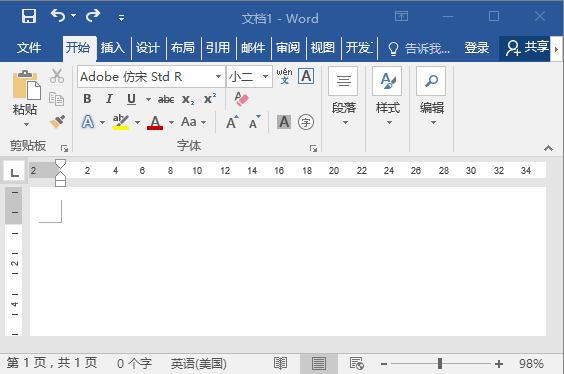Viewport: 564px width, 374px height.
Task: Click the 登录 sign-in button
Action: pos(477,47)
